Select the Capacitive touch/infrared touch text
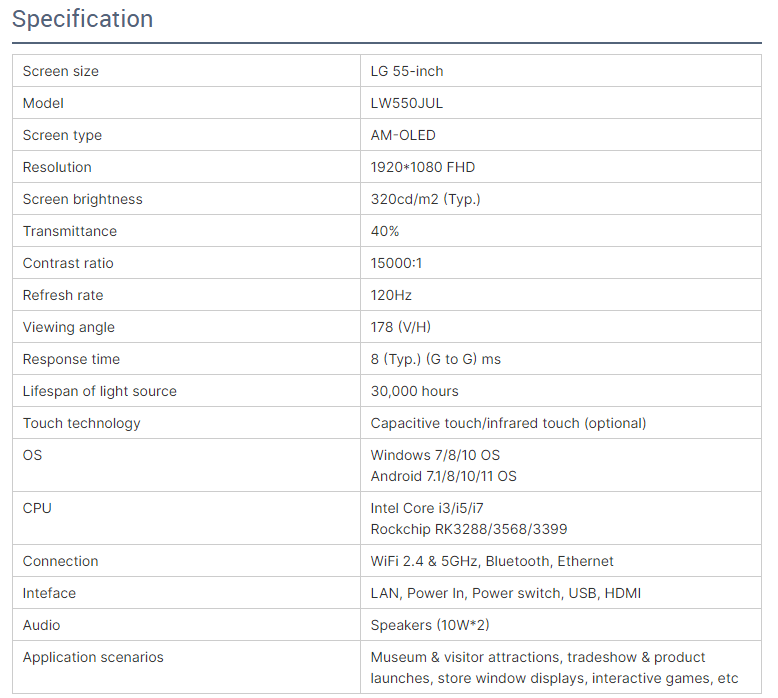 point(475,423)
